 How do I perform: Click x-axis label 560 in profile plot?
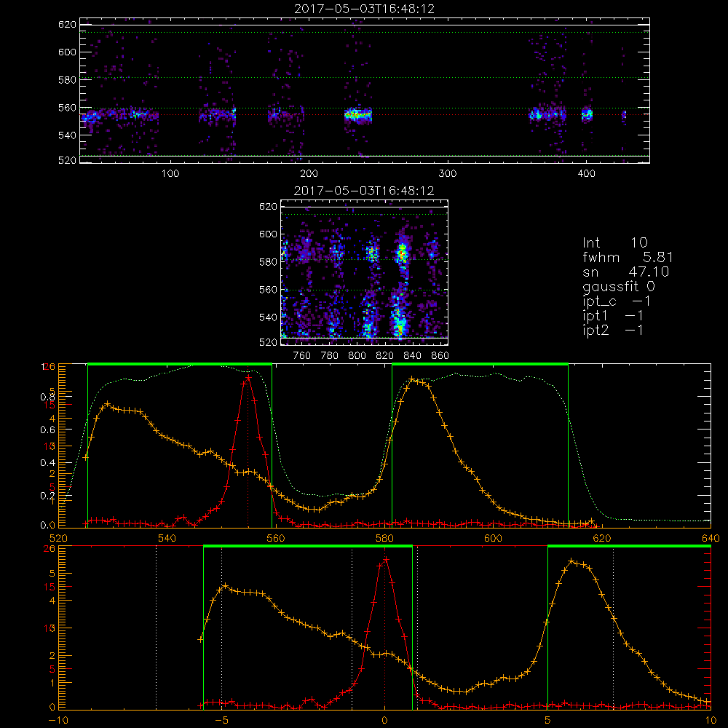tap(275, 538)
